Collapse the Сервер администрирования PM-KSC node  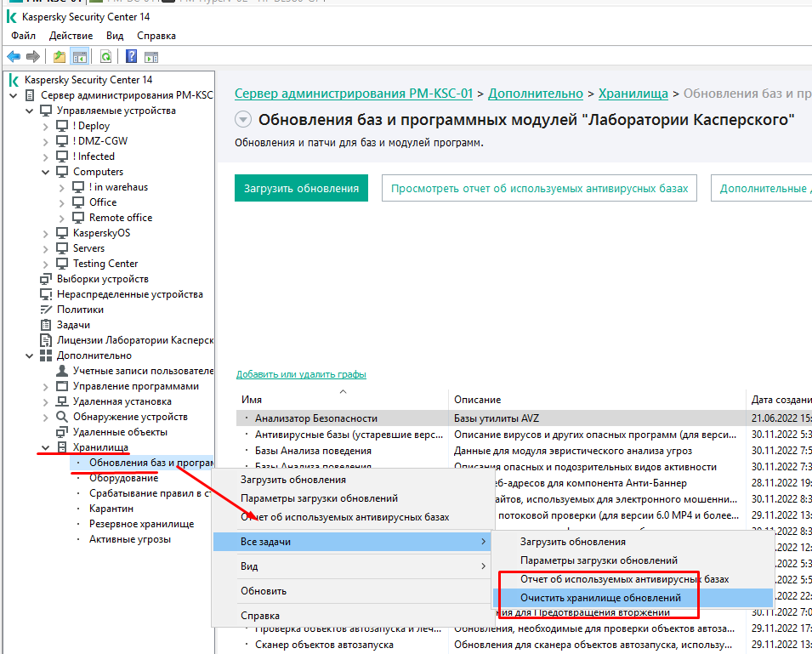click(x=14, y=95)
